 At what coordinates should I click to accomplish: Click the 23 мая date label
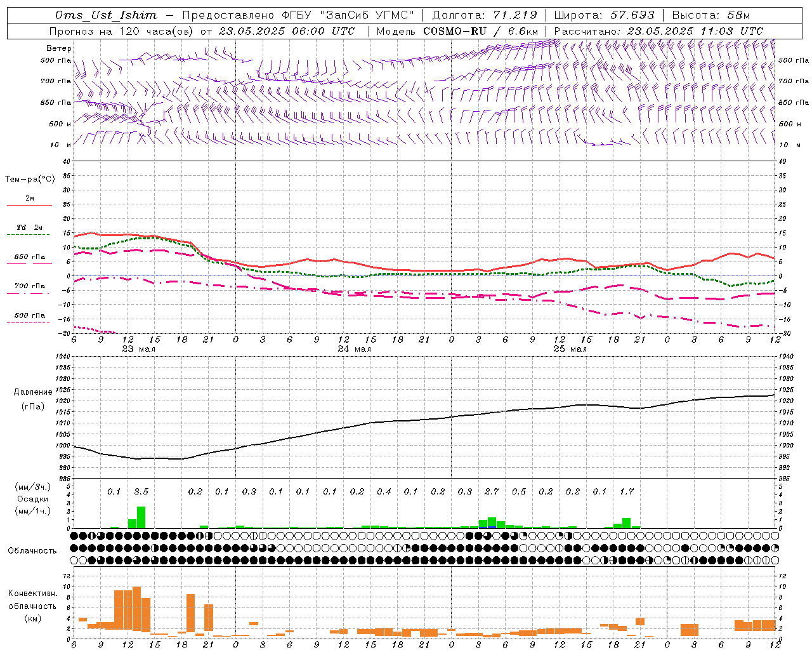click(x=138, y=349)
